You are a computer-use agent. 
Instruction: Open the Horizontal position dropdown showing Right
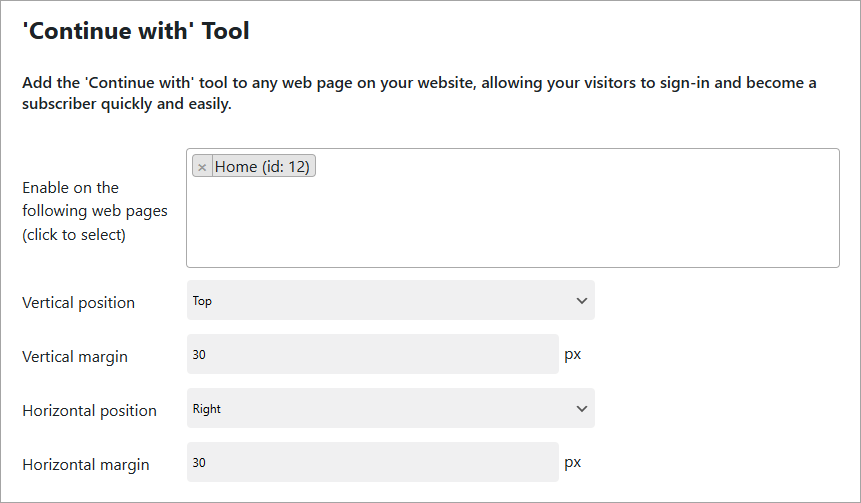click(x=390, y=409)
